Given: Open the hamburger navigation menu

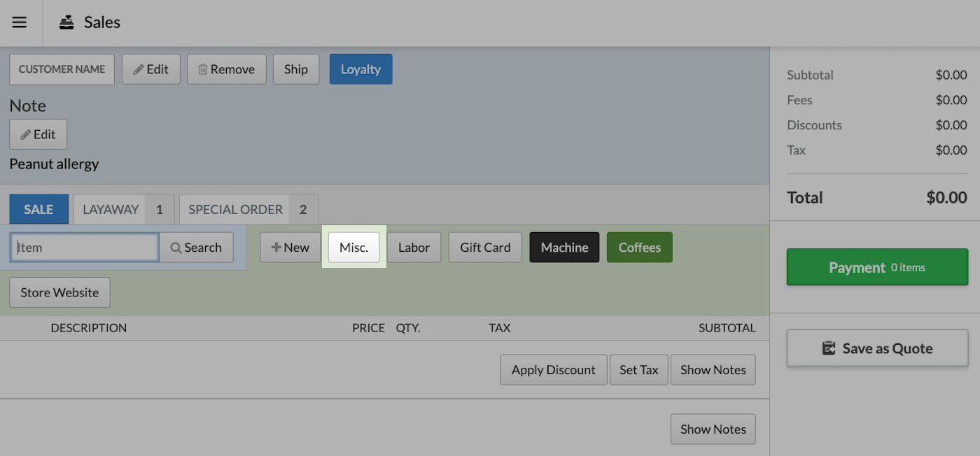Looking at the screenshot, I should (20, 22).
